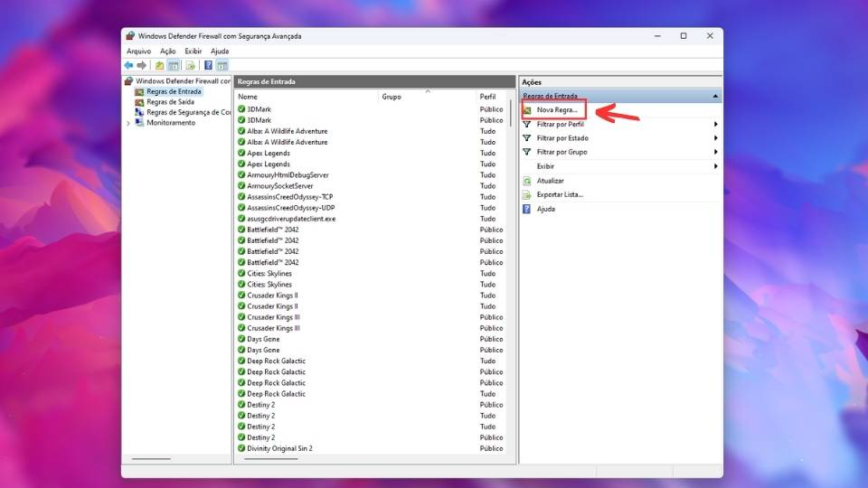Screen dimensions: 868x488
Task: Select the AssassinsCreedOdyssey-TCP rule name
Action: point(290,197)
